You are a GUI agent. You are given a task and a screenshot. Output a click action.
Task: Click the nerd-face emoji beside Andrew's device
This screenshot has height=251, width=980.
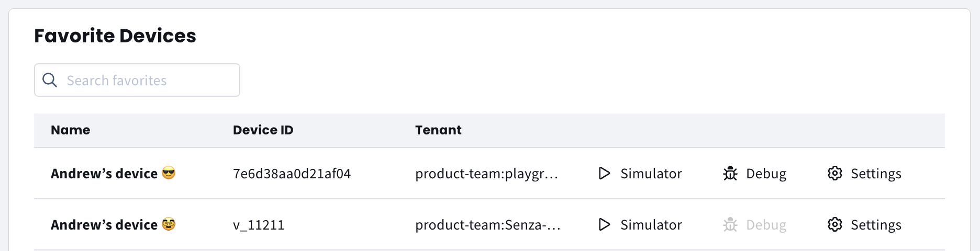(x=169, y=224)
